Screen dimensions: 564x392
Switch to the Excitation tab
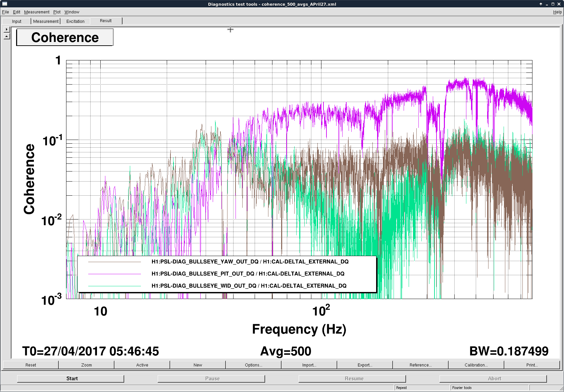pyautogui.click(x=75, y=21)
